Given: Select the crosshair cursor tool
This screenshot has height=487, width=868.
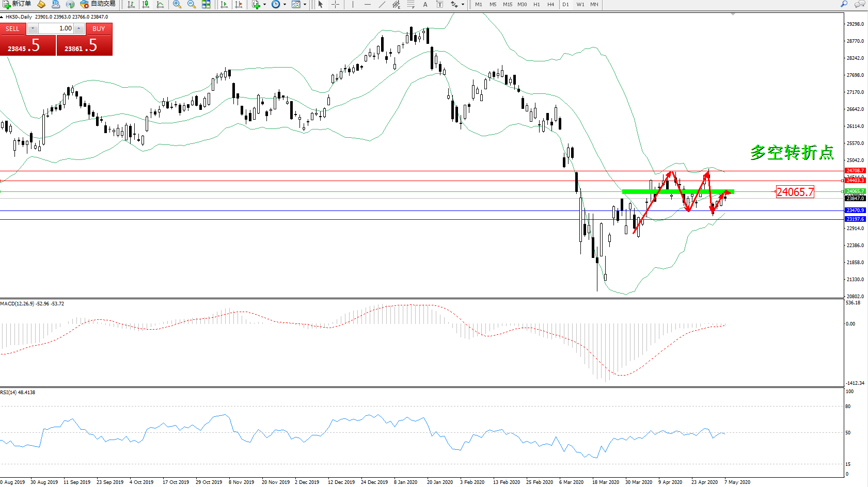Looking at the screenshot, I should [335, 4].
